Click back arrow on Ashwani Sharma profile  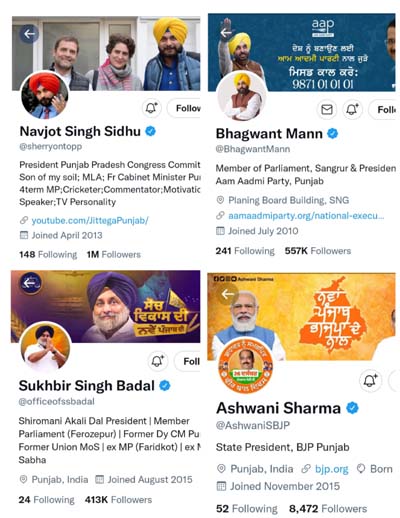[x=228, y=294]
